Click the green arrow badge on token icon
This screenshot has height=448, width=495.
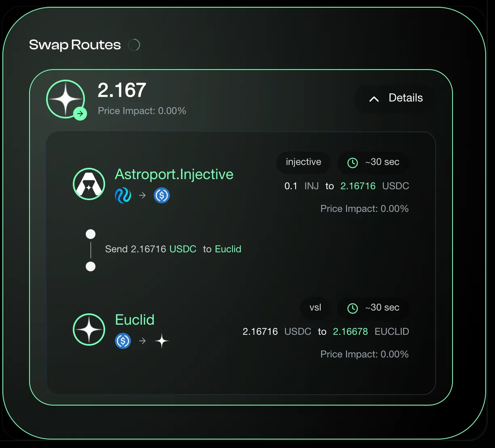(x=80, y=114)
